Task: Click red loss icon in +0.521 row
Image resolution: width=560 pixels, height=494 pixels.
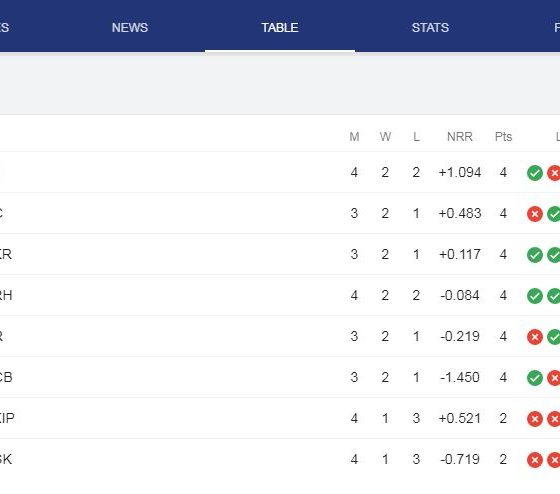Action: pos(535,419)
